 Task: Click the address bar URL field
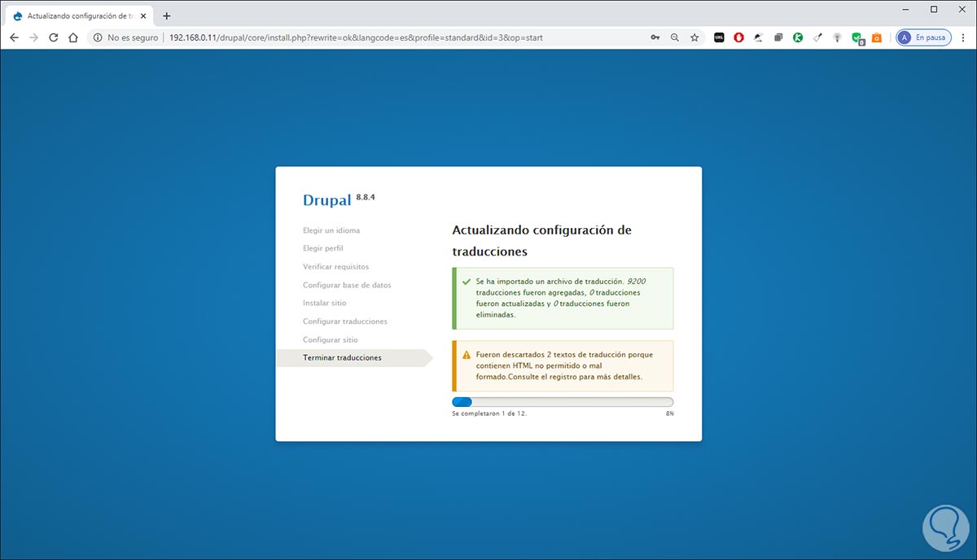coord(355,37)
